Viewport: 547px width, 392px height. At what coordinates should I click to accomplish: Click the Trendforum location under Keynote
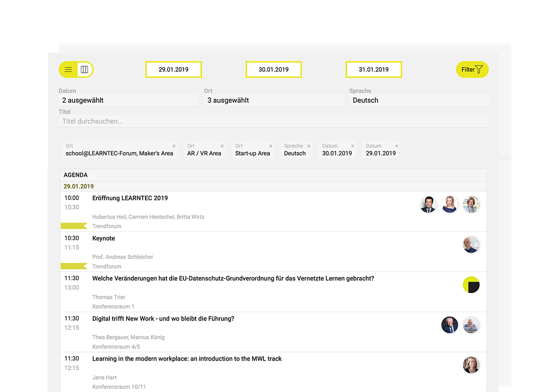point(107,266)
